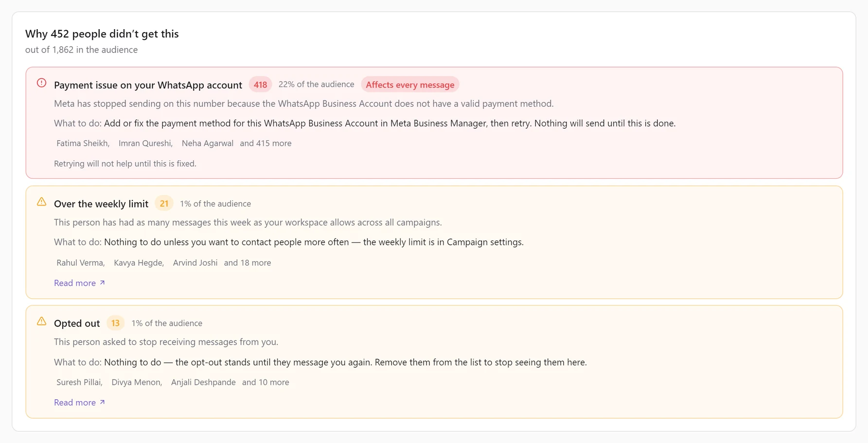Expand the 'and 415 more' recipients list
Viewport: 868px width, 443px height.
pyautogui.click(x=266, y=143)
